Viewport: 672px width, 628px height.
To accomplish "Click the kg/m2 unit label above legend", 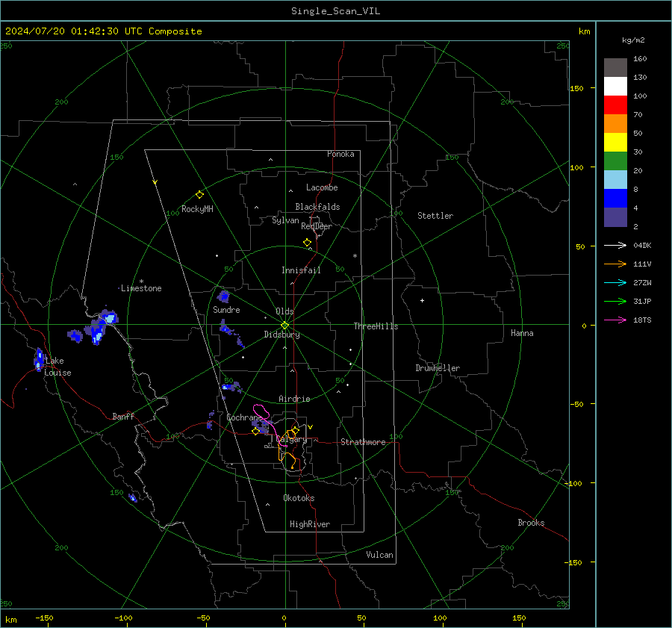I will pyautogui.click(x=633, y=40).
